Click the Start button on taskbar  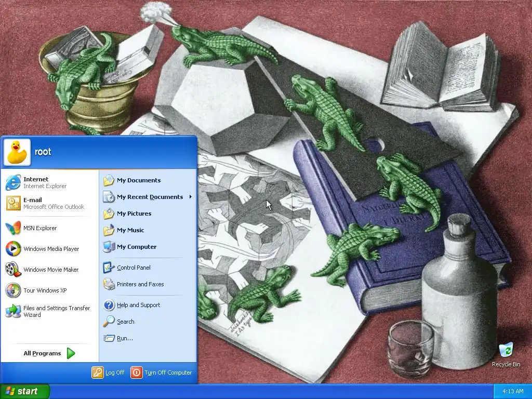pyautogui.click(x=25, y=391)
